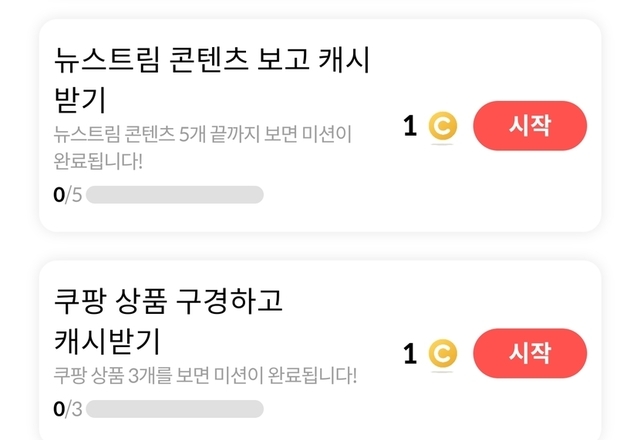Click the 뉴스트림 mission progress bar
640x440 pixels.
point(175,194)
